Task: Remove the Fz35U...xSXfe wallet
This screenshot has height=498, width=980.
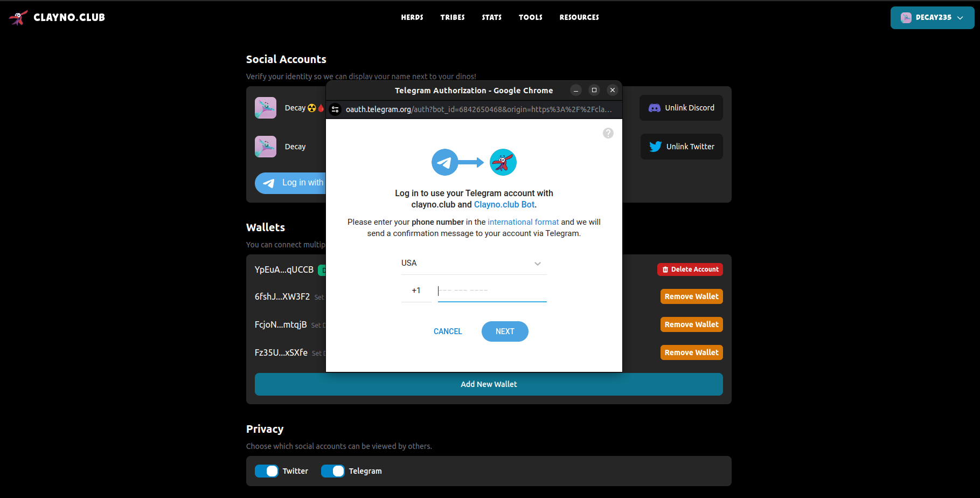Action: [692, 352]
